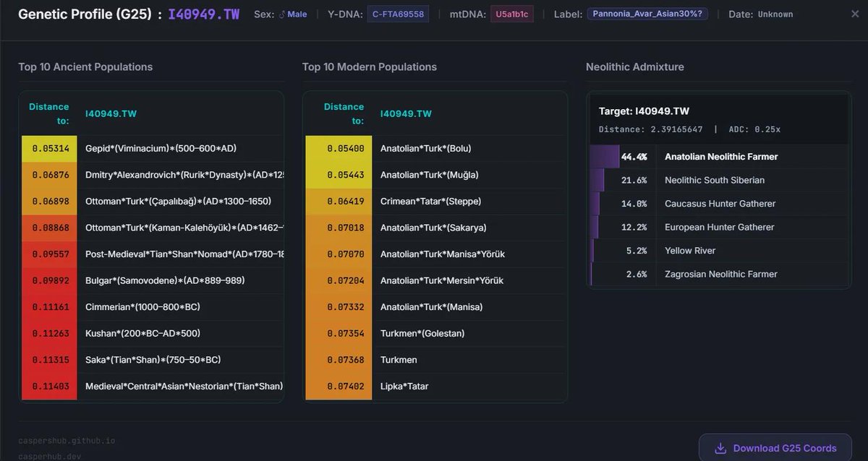
Task: Click the download arrow icon
Action: point(720,448)
